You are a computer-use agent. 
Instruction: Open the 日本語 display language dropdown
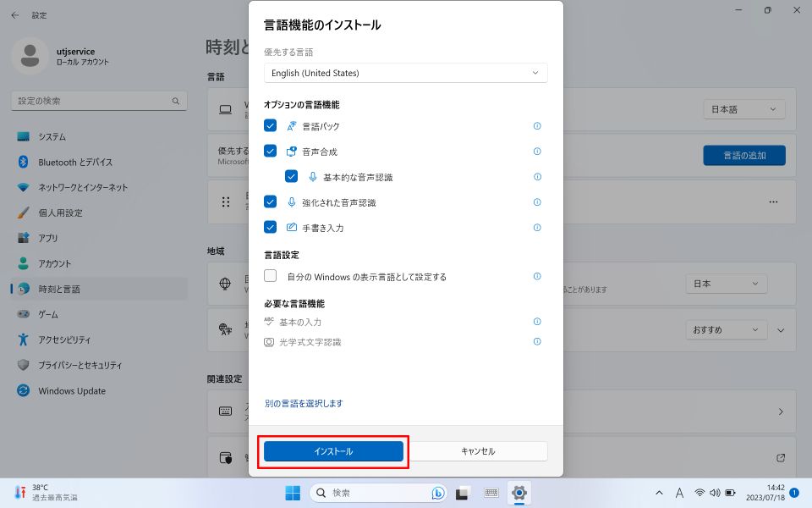[744, 109]
